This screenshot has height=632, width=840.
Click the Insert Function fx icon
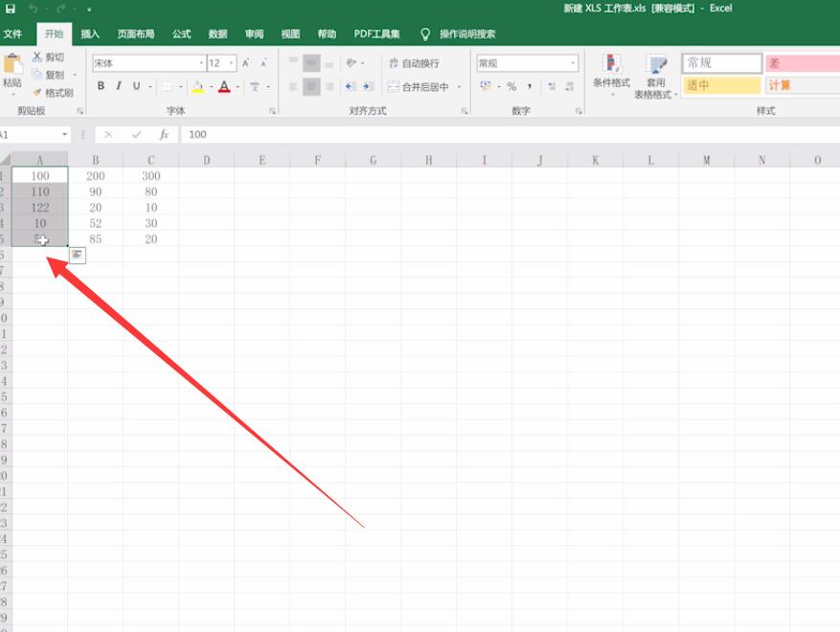click(x=164, y=134)
